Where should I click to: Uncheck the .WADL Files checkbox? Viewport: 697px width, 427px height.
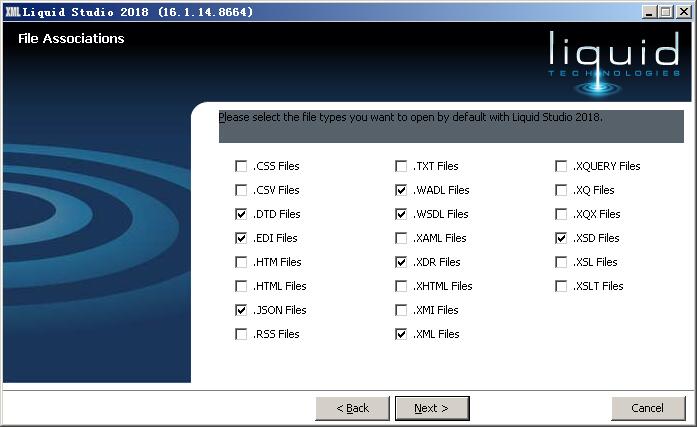click(x=401, y=190)
